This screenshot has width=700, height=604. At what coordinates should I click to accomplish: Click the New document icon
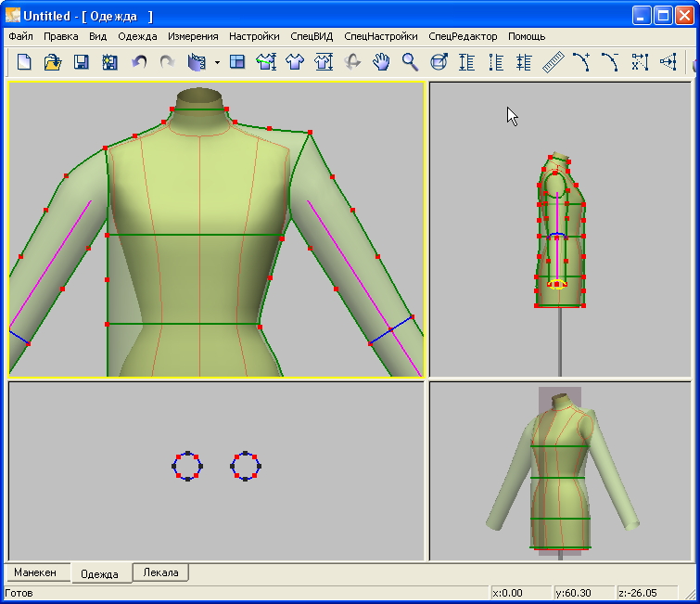pyautogui.click(x=24, y=62)
